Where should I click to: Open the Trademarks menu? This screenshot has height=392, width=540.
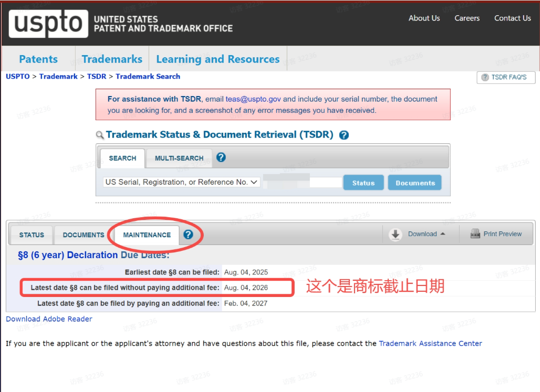pos(112,59)
